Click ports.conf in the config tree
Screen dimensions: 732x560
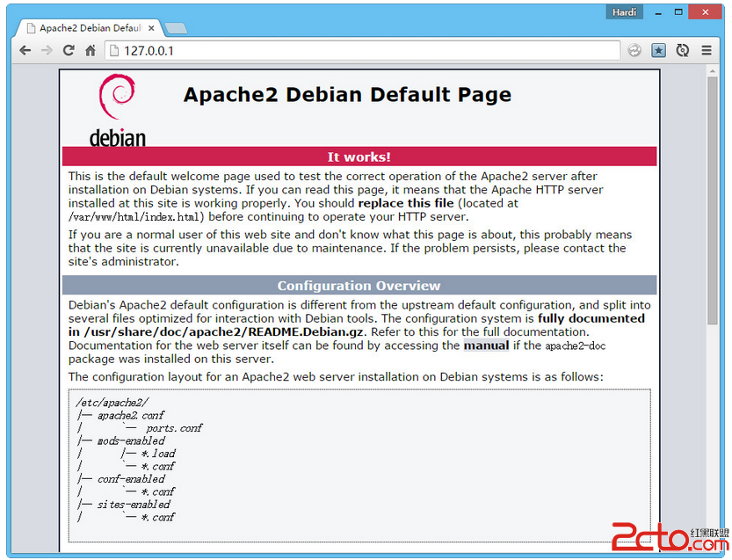(174, 428)
